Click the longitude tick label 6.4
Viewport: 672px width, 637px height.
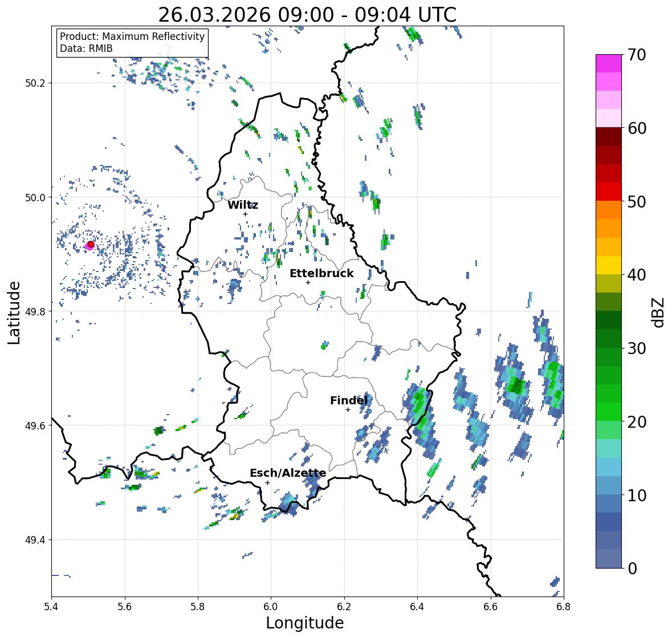[x=417, y=607]
